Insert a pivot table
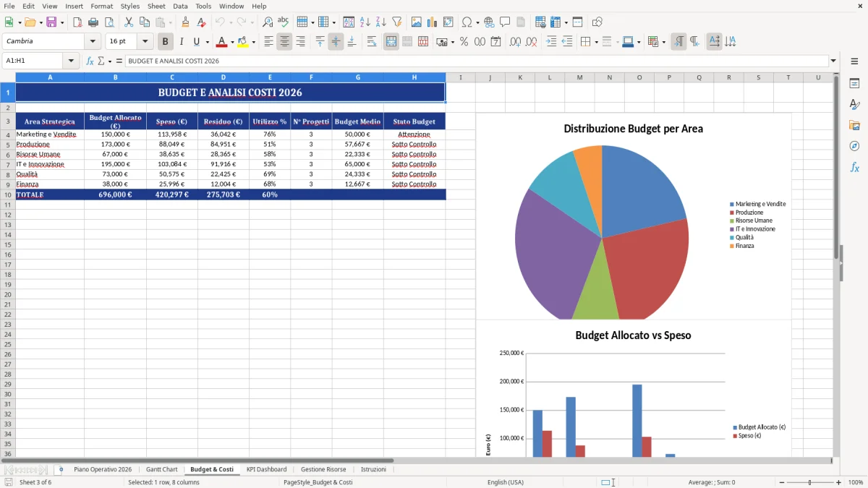Screen dimensions: 868x488 click(x=448, y=22)
